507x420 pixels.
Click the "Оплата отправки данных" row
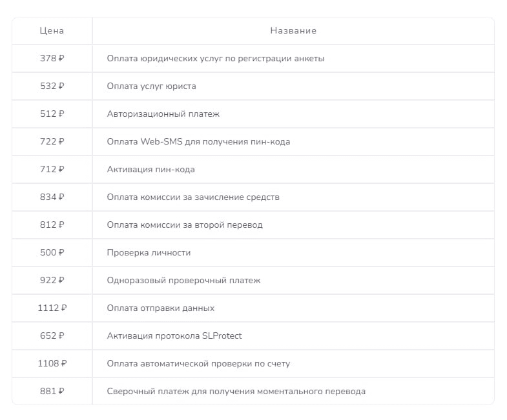click(161, 308)
